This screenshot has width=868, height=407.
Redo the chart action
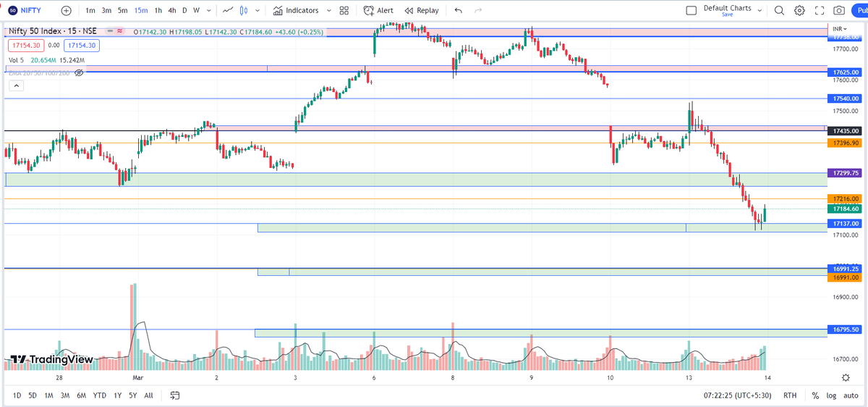point(478,10)
